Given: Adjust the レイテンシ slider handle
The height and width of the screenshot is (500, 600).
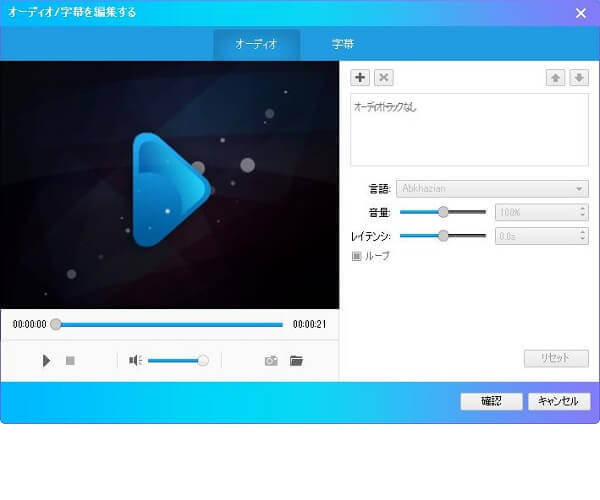Looking at the screenshot, I should pyautogui.click(x=443, y=236).
